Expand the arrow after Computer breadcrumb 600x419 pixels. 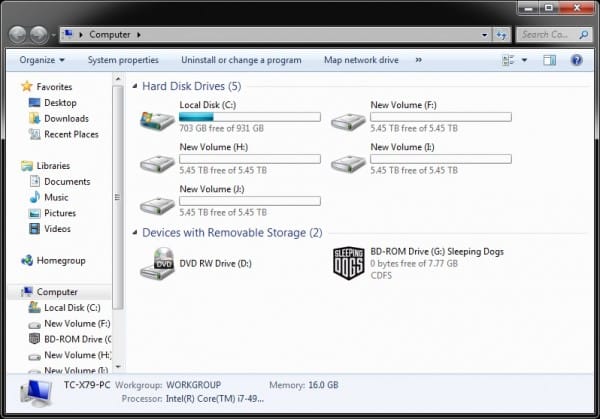139,35
